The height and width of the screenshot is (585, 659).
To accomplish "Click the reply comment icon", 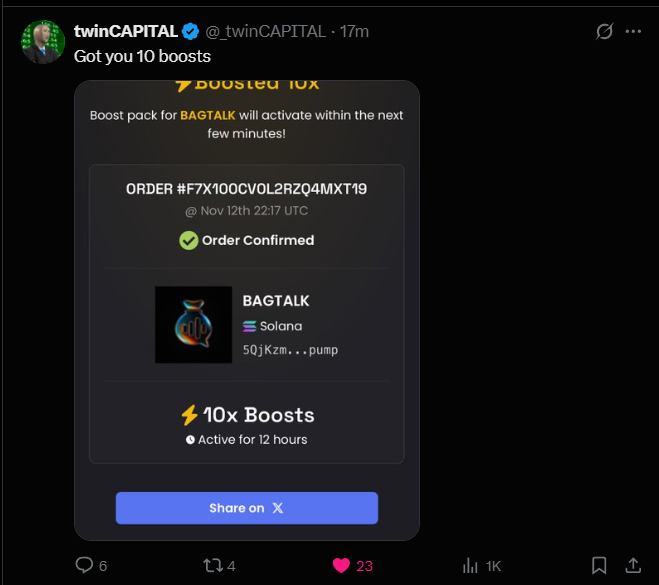I will (x=85, y=565).
